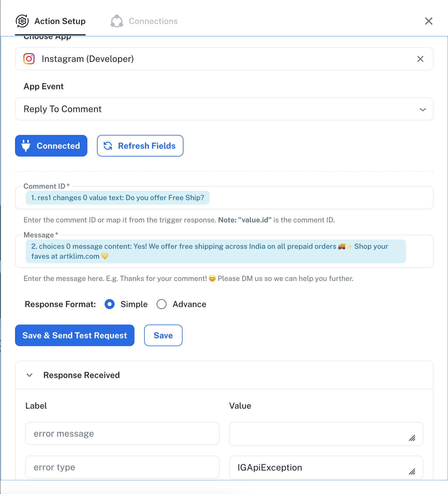Click the Connections tab icon
The height and width of the screenshot is (494, 448).
pyautogui.click(x=117, y=21)
